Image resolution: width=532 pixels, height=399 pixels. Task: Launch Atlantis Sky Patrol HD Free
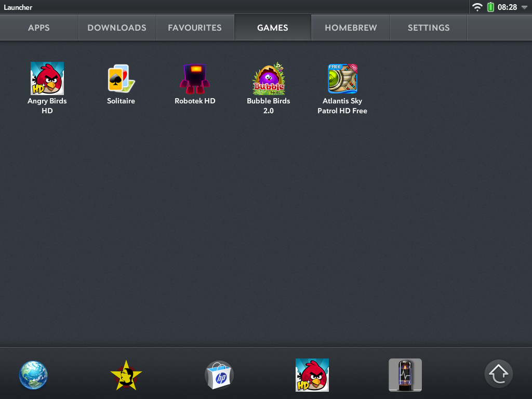(342, 79)
